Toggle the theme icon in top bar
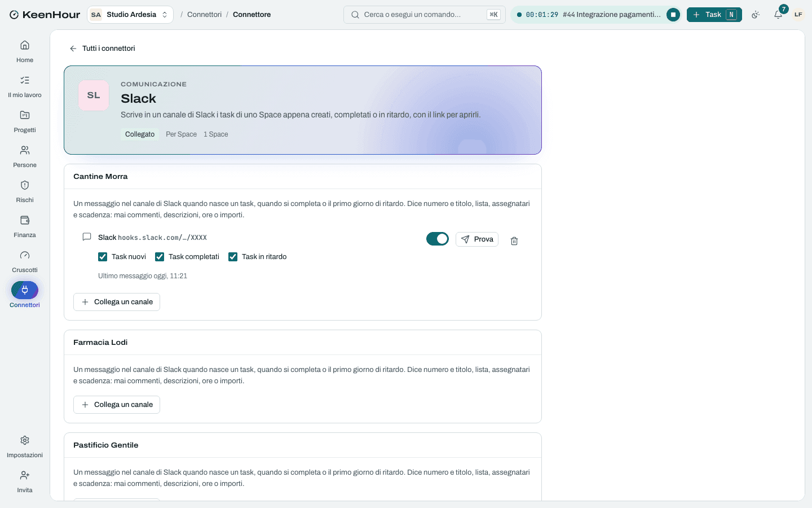 tap(756, 15)
